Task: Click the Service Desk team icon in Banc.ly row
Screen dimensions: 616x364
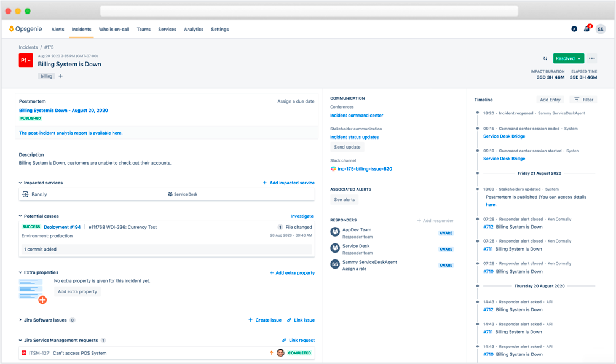Action: point(170,194)
